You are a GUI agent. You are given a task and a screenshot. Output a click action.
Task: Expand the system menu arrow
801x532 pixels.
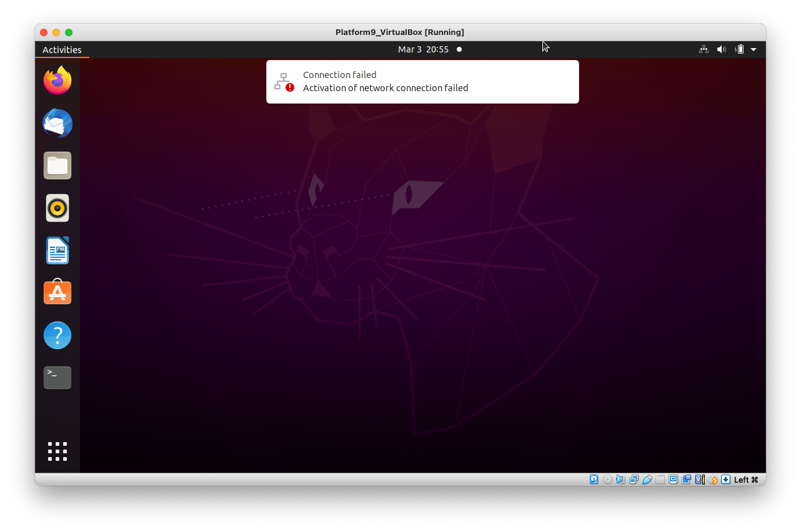click(x=754, y=49)
